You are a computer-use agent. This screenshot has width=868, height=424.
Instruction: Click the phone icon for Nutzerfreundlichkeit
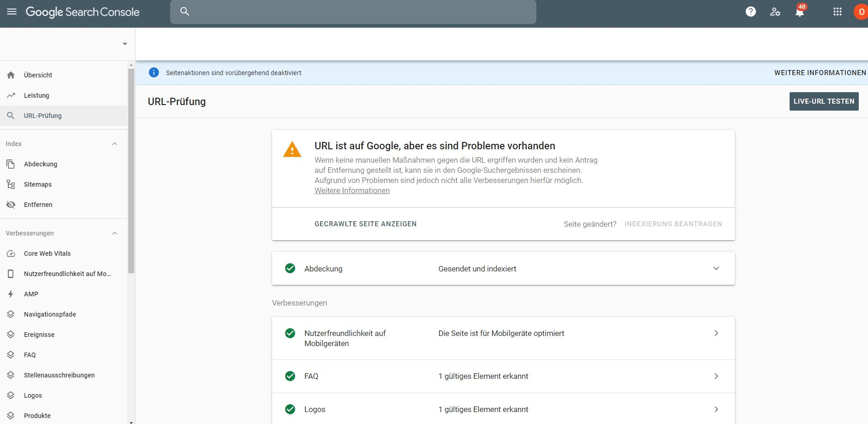pyautogui.click(x=11, y=274)
